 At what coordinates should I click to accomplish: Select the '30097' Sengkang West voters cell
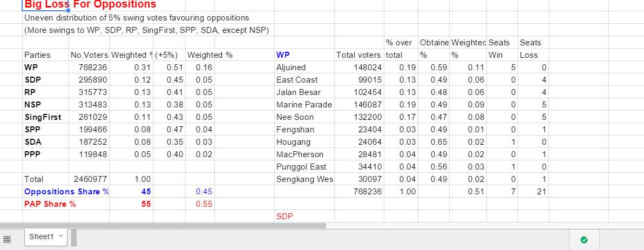pyautogui.click(x=360, y=179)
